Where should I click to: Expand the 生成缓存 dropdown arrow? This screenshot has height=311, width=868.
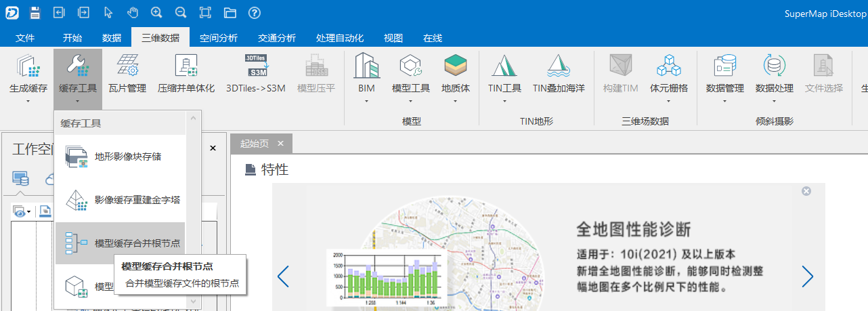28,102
